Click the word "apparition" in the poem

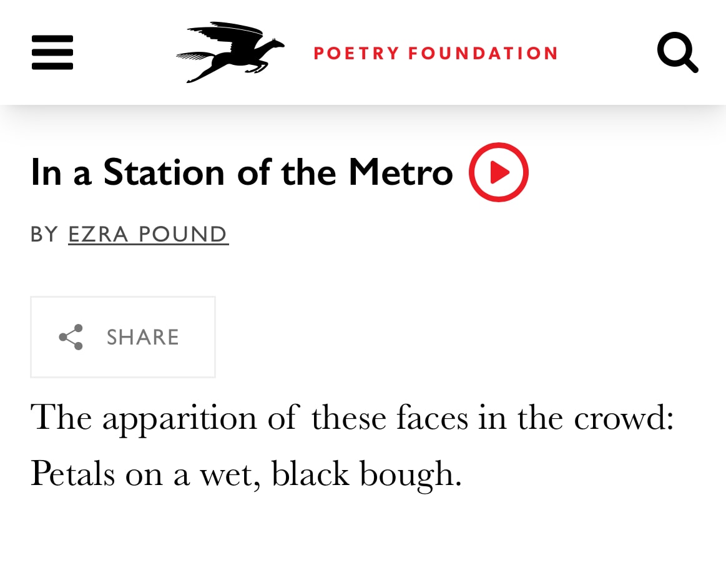(180, 418)
